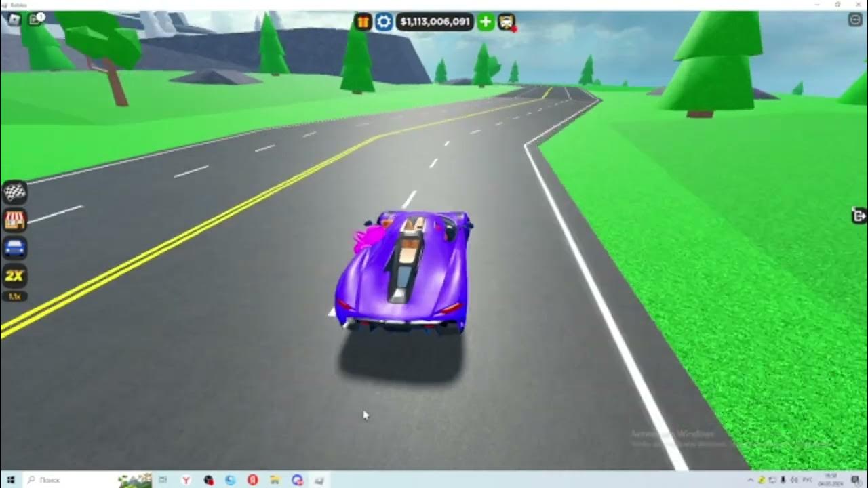Open the Roblox menu icon

click(14, 20)
